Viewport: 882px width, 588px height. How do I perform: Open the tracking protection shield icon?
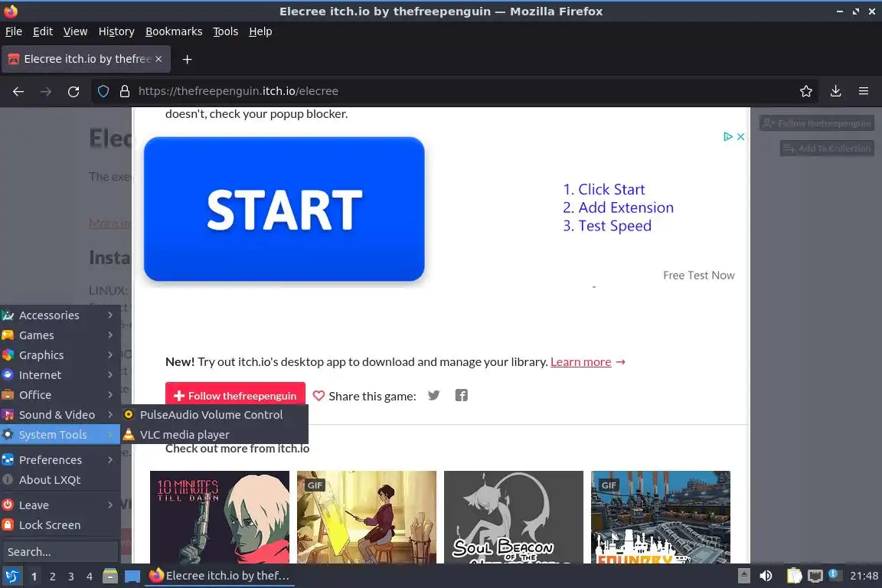click(x=103, y=91)
